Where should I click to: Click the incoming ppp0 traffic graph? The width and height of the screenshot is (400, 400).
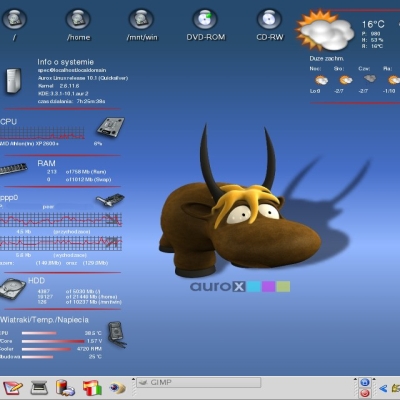click(x=61, y=220)
